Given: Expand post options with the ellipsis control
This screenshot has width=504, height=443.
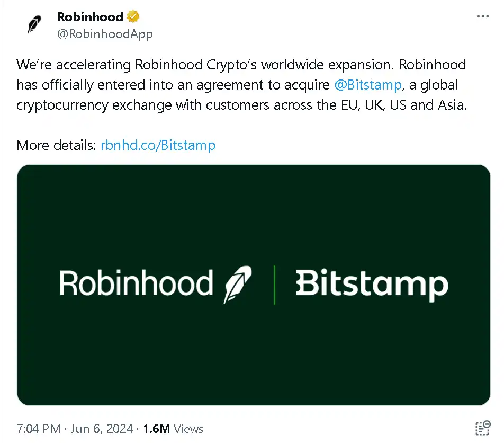Looking at the screenshot, I should point(483,16).
